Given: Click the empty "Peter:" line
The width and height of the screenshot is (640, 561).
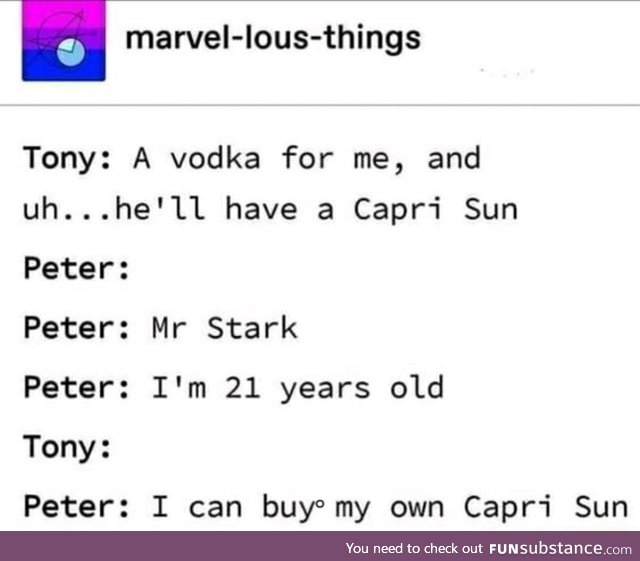Looking at the screenshot, I should tap(77, 268).
